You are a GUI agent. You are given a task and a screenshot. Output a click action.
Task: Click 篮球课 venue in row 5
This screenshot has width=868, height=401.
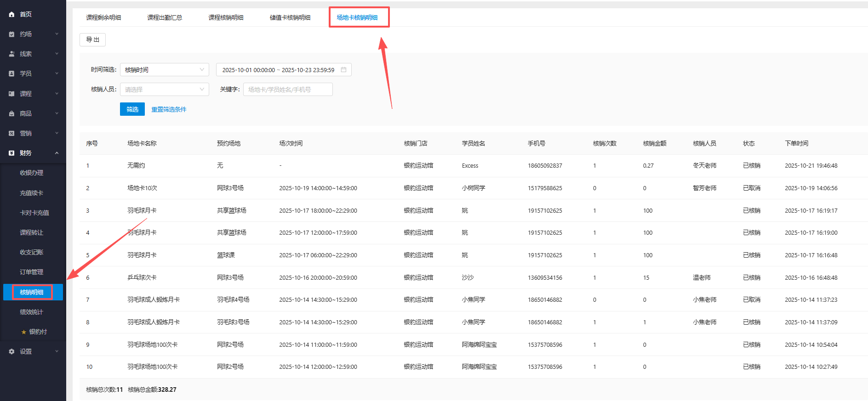[x=226, y=255]
